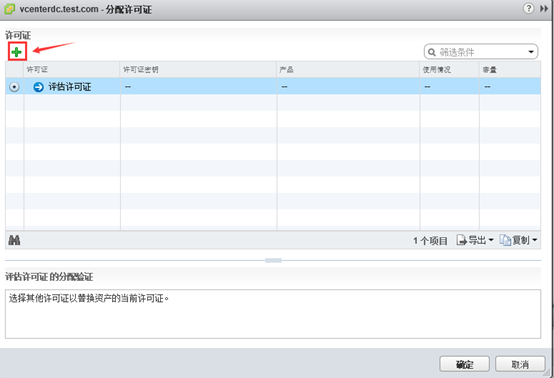
Task: Click the magnifier icon in filter box
Action: pos(432,52)
